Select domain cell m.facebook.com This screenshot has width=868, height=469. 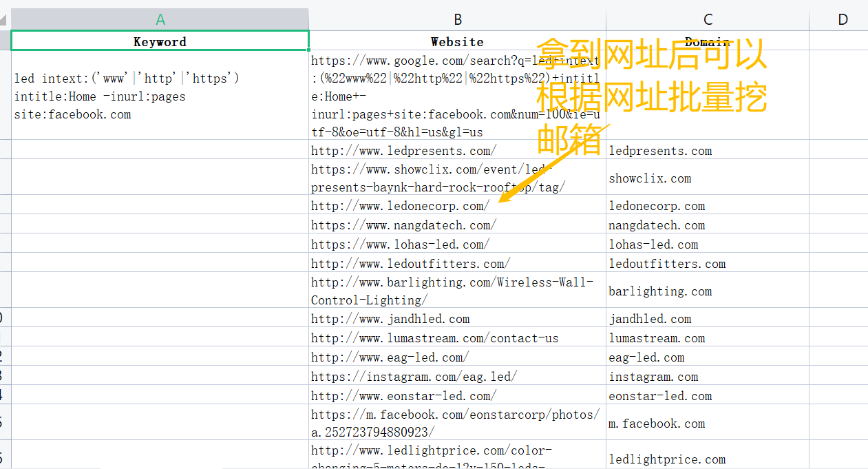(x=708, y=422)
